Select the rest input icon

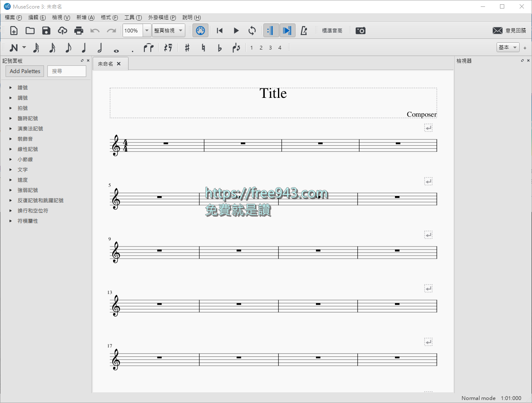[168, 47]
